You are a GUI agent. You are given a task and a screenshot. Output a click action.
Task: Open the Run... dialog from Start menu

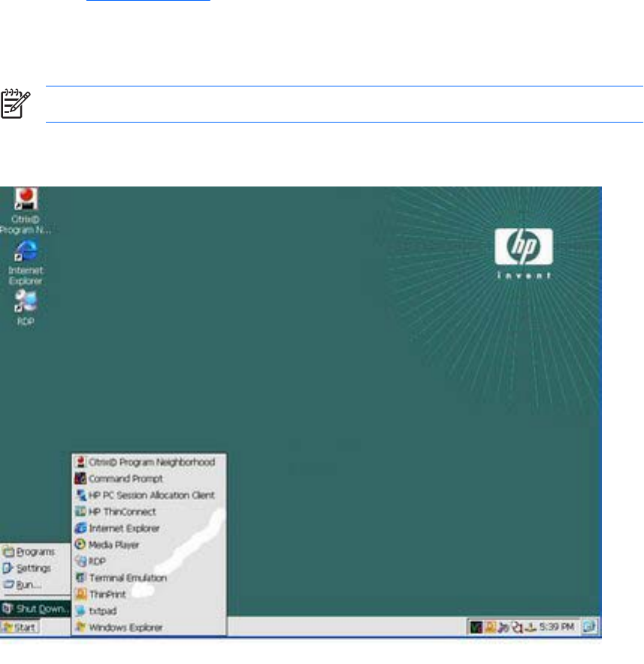point(35,585)
